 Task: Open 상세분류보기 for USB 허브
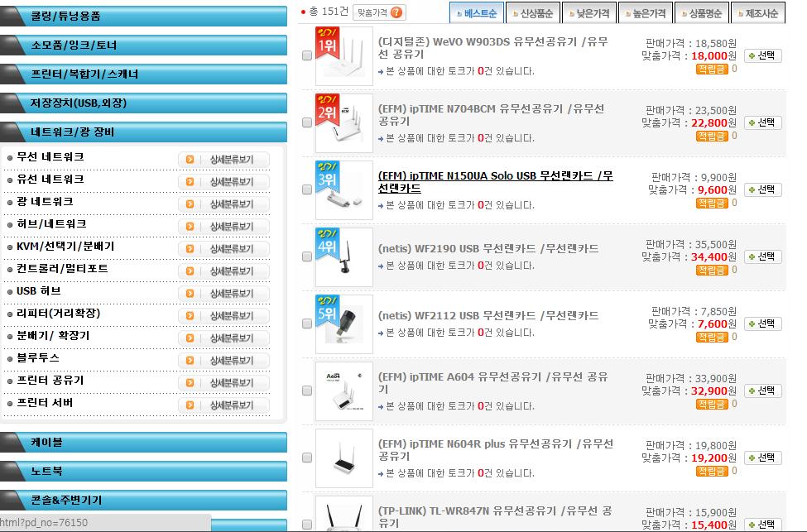[223, 293]
